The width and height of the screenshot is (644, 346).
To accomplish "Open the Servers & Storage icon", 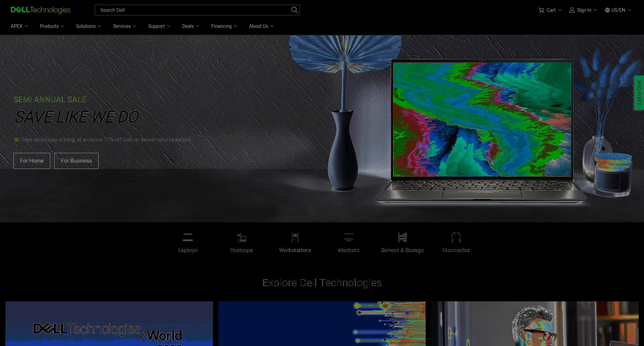I will click(402, 237).
